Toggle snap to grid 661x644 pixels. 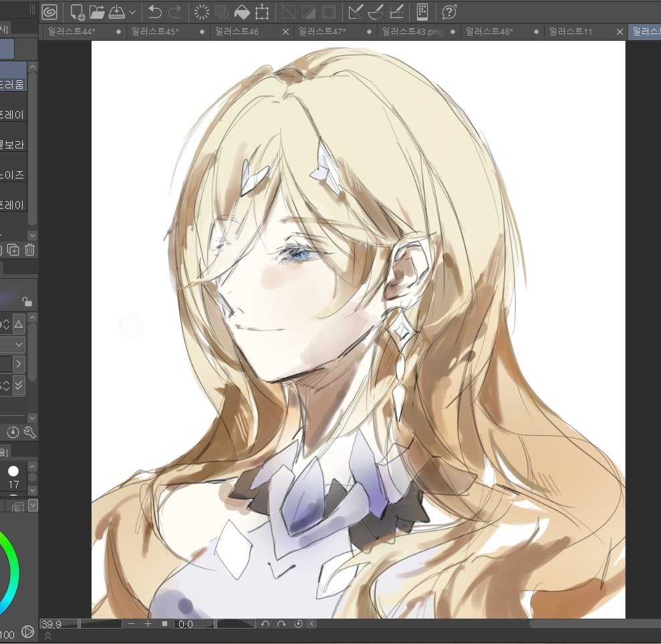tap(396, 12)
